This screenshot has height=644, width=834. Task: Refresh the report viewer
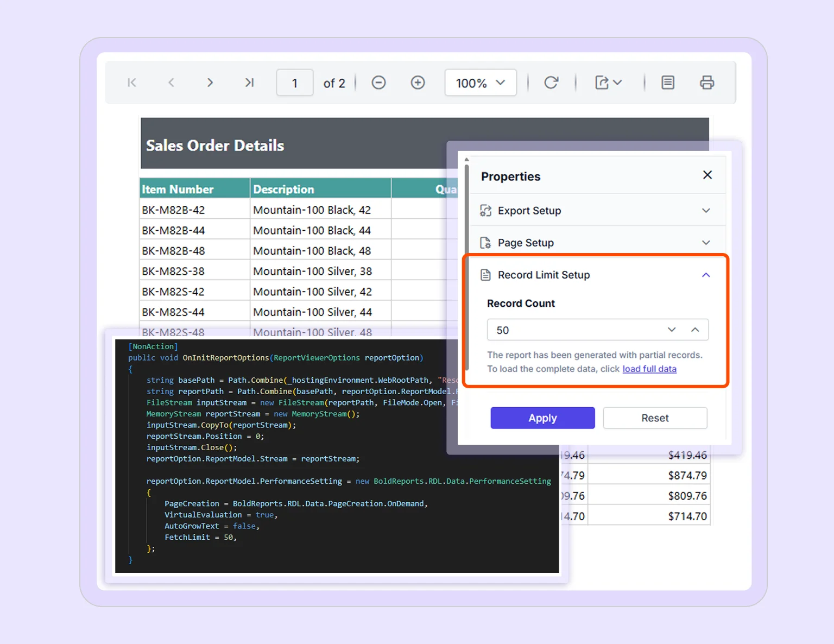551,83
